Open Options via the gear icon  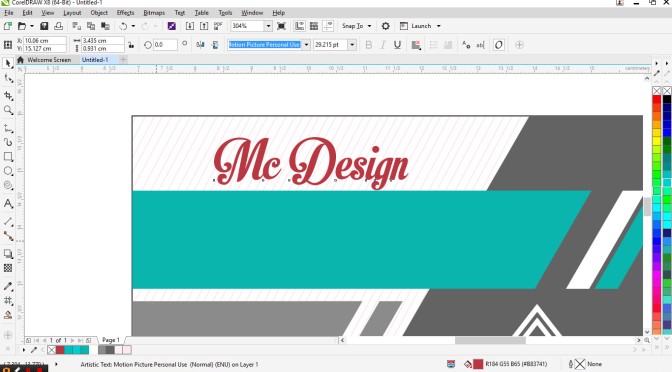tap(386, 26)
